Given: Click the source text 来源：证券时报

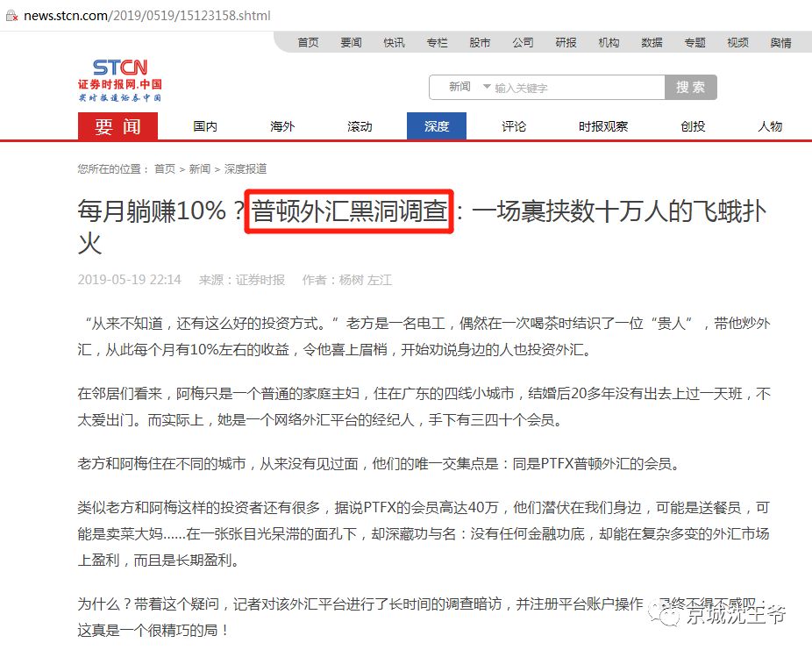Looking at the screenshot, I should click(242, 280).
